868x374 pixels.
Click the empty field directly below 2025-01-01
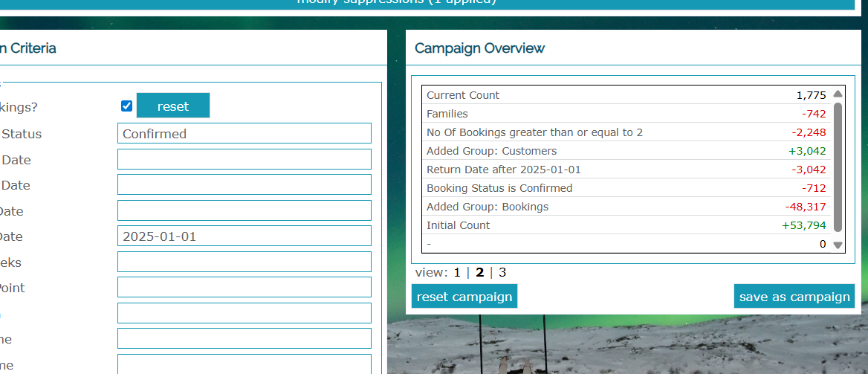pos(244,262)
